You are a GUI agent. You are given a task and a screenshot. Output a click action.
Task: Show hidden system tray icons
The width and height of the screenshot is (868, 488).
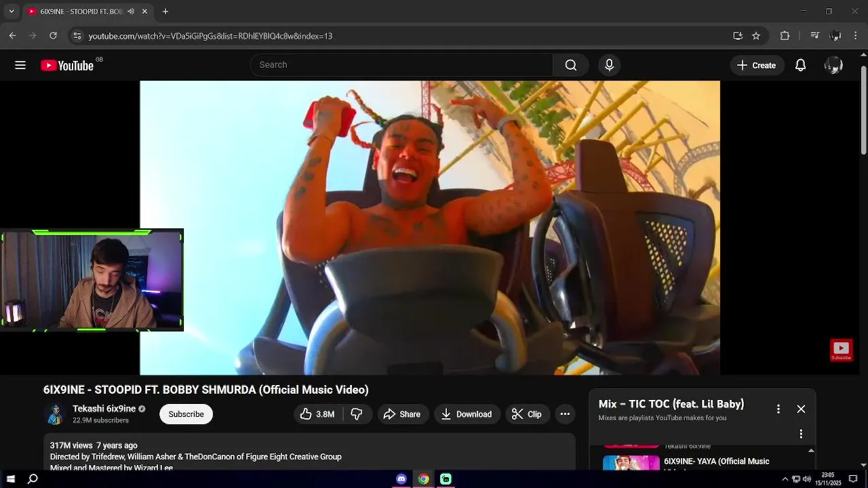coord(785,479)
